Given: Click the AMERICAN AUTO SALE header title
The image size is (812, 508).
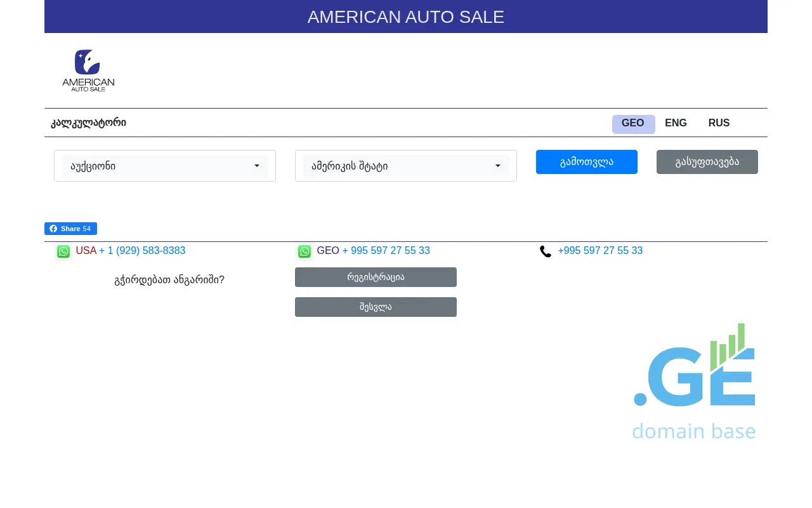Looking at the screenshot, I should point(406,17).
